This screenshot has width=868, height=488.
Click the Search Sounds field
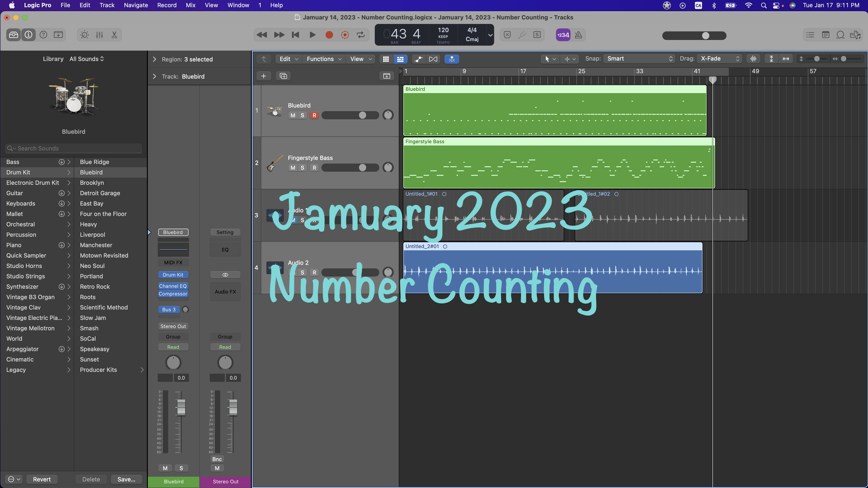tap(73, 148)
